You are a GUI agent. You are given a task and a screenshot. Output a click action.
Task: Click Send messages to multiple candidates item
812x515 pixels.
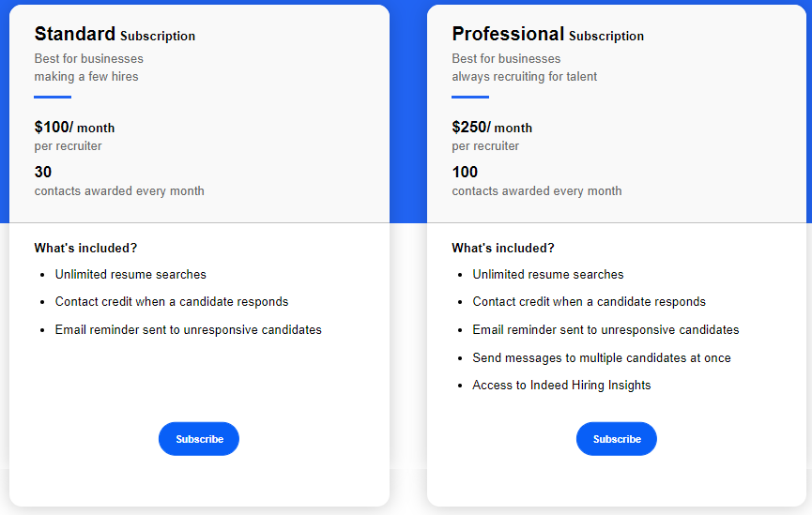[x=602, y=357]
